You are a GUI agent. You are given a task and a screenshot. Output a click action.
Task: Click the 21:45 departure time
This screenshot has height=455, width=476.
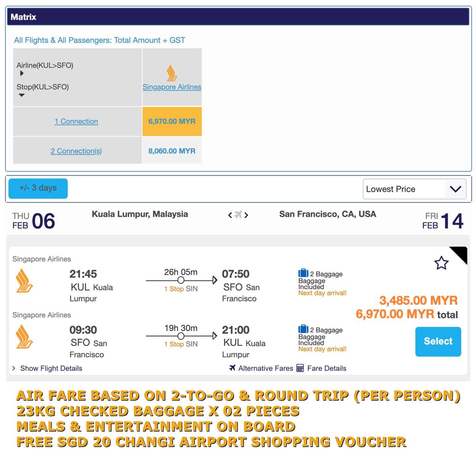83,274
